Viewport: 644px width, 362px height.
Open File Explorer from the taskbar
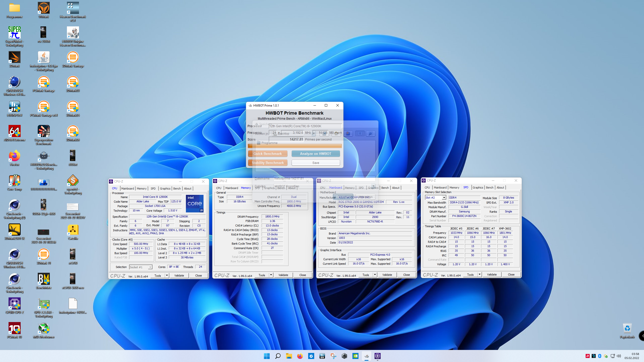(289, 356)
